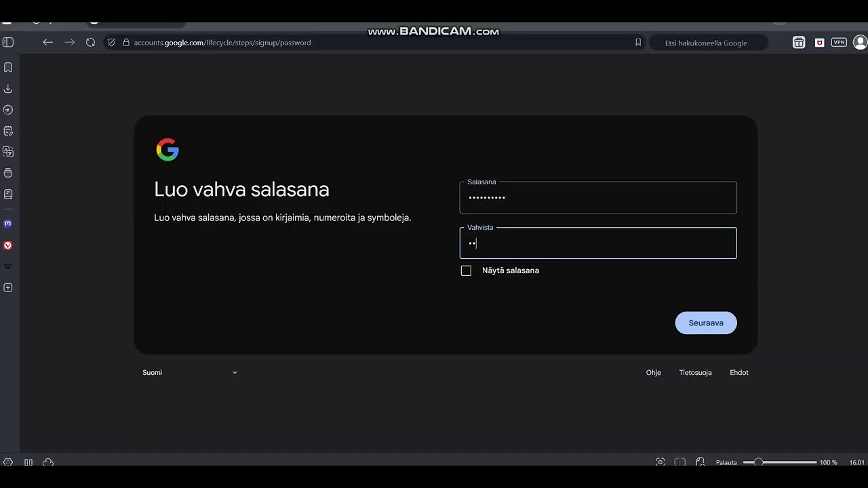
Task: Reload the current page
Action: pos(90,42)
